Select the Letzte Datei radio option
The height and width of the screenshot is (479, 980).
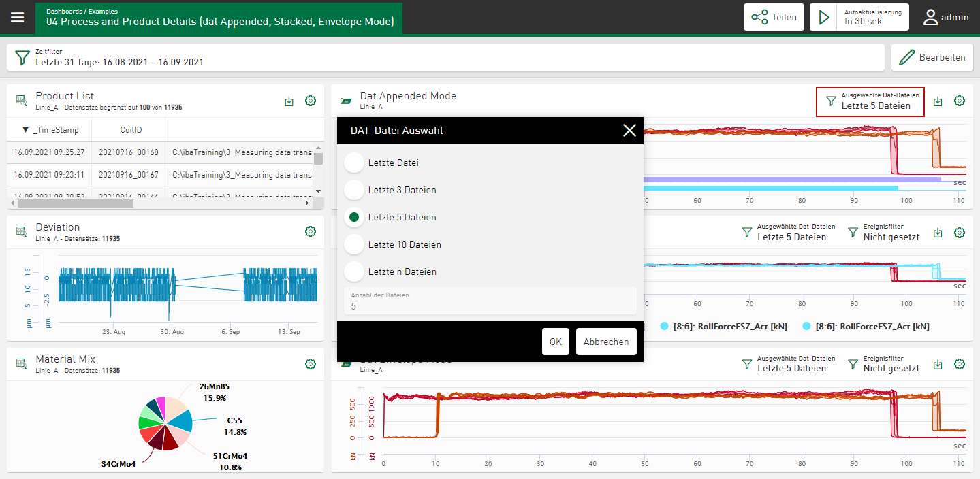[354, 163]
